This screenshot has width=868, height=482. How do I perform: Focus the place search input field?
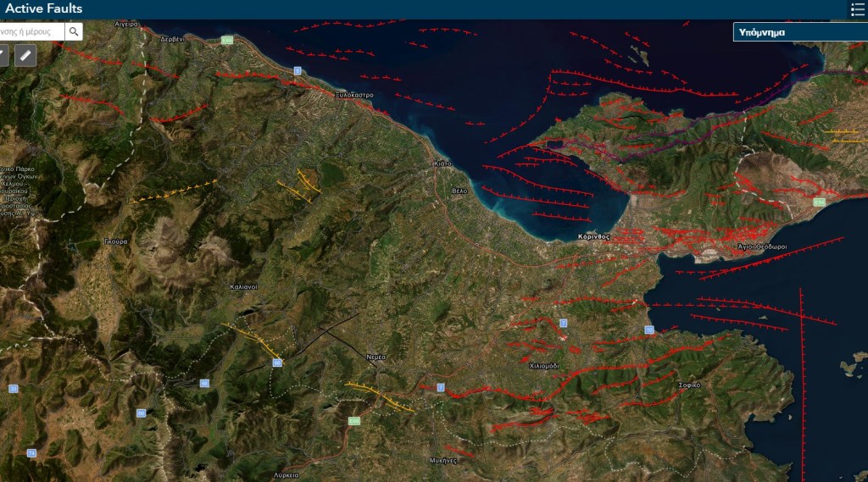pos(31,31)
